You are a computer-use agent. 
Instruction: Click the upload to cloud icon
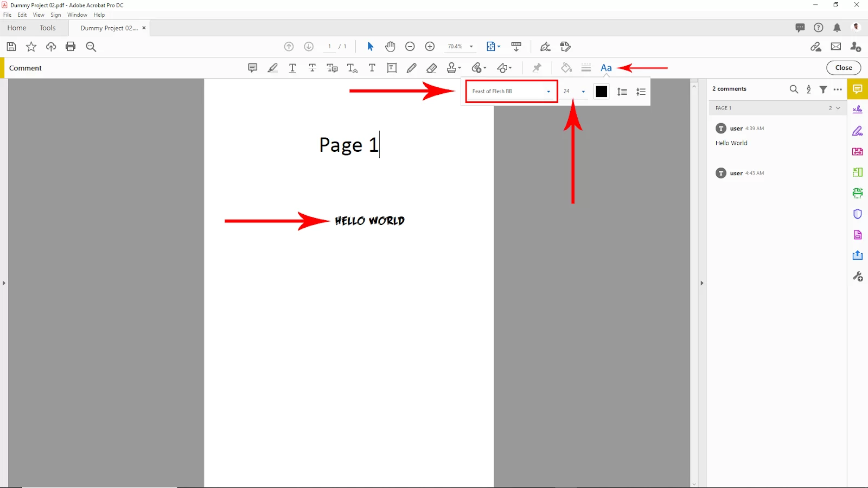tap(51, 47)
